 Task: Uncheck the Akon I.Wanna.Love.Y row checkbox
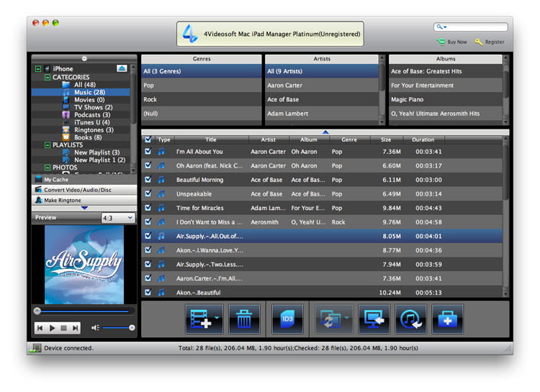tap(148, 250)
